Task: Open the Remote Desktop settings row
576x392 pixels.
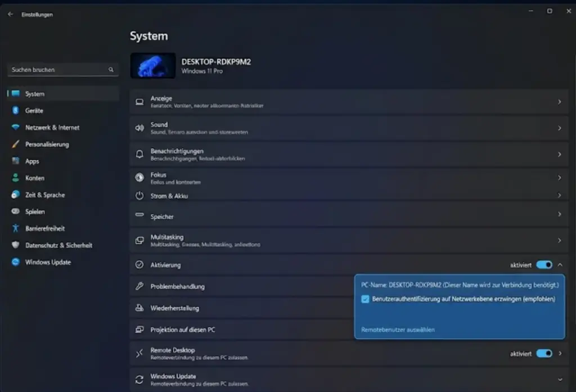Action: (x=349, y=353)
